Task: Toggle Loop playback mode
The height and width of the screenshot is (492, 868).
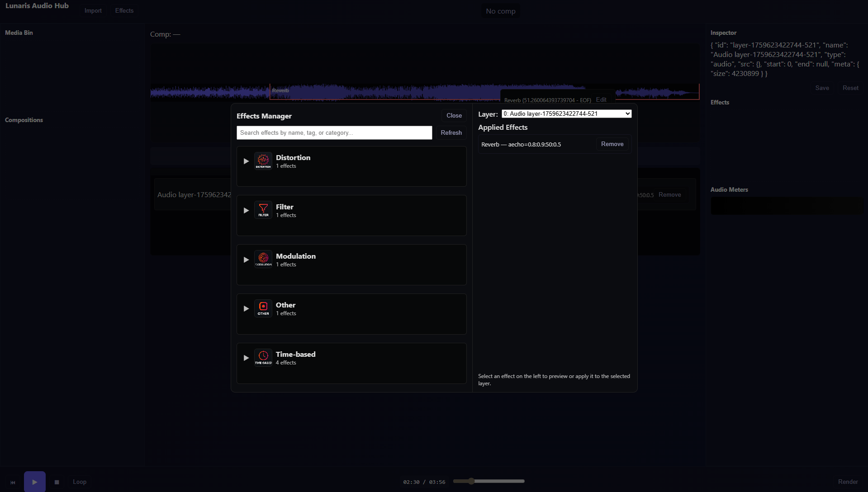Action: point(79,482)
